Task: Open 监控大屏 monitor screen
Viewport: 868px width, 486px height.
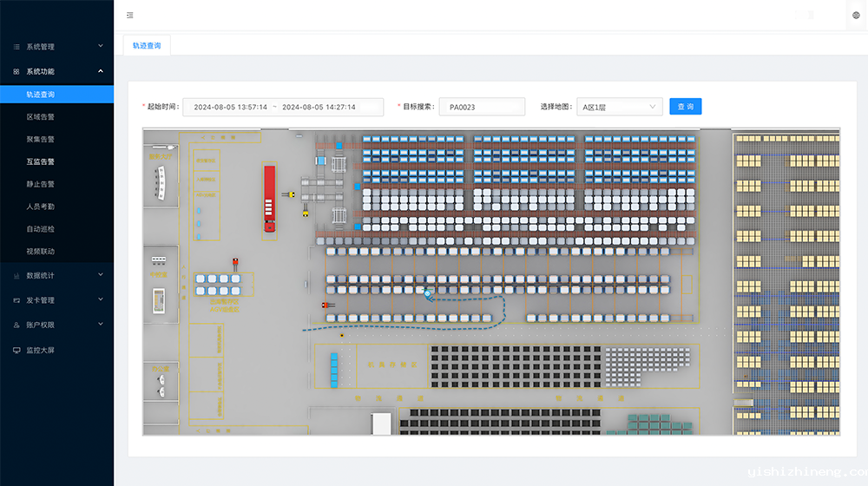Action: pyautogui.click(x=40, y=350)
